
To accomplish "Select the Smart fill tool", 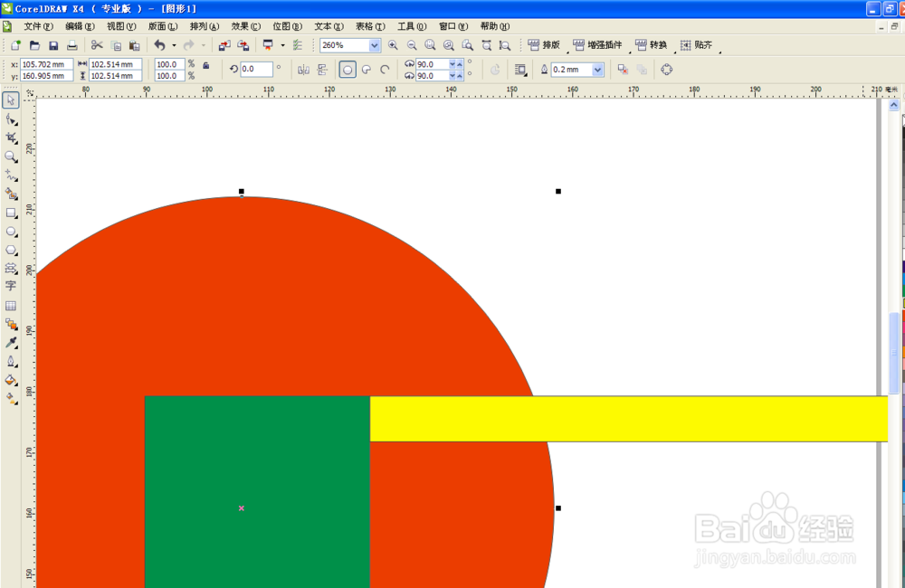I will (x=11, y=194).
